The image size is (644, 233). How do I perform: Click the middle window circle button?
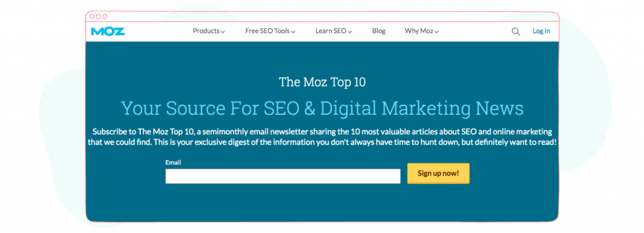point(98,16)
